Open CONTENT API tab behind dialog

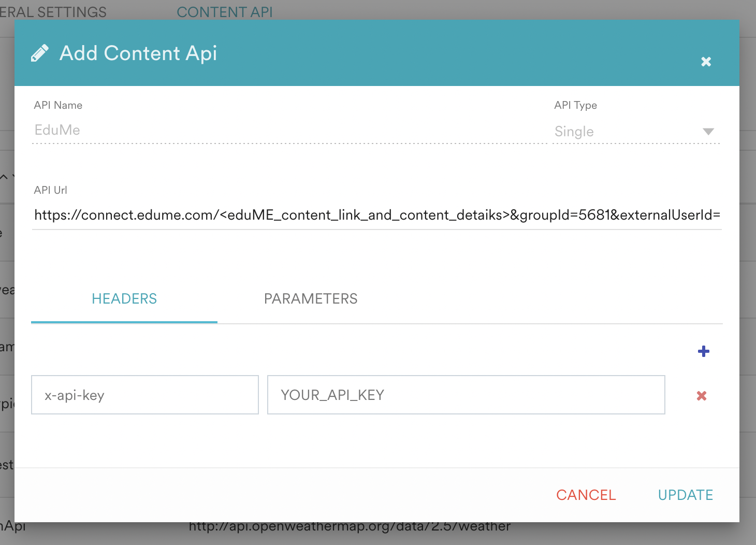(x=225, y=11)
